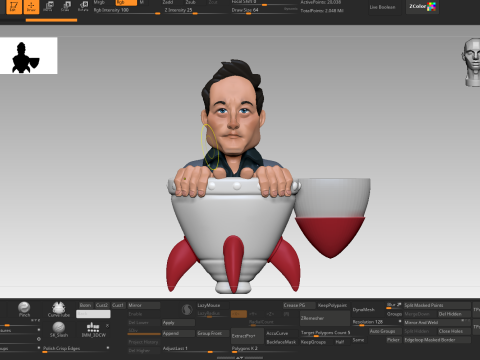
Task: Adjust the LazyRadius slider
Action: [x=213, y=314]
